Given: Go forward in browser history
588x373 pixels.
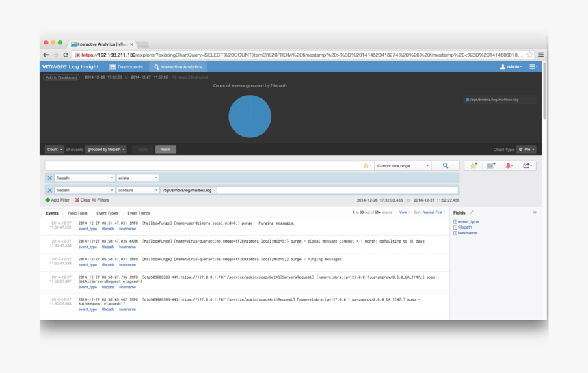Looking at the screenshot, I should (x=55, y=55).
